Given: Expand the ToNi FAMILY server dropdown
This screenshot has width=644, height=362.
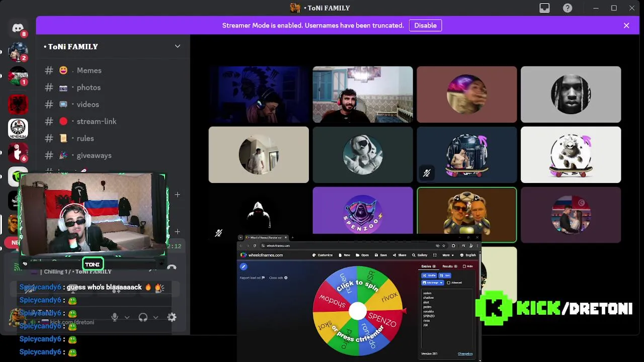Looking at the screenshot, I should coord(177,46).
